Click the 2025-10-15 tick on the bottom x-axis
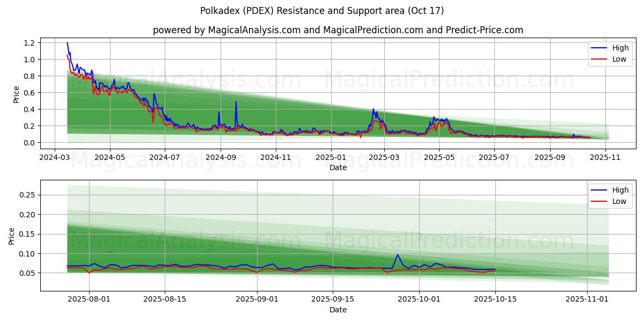The width and height of the screenshot is (644, 322). pos(495,299)
